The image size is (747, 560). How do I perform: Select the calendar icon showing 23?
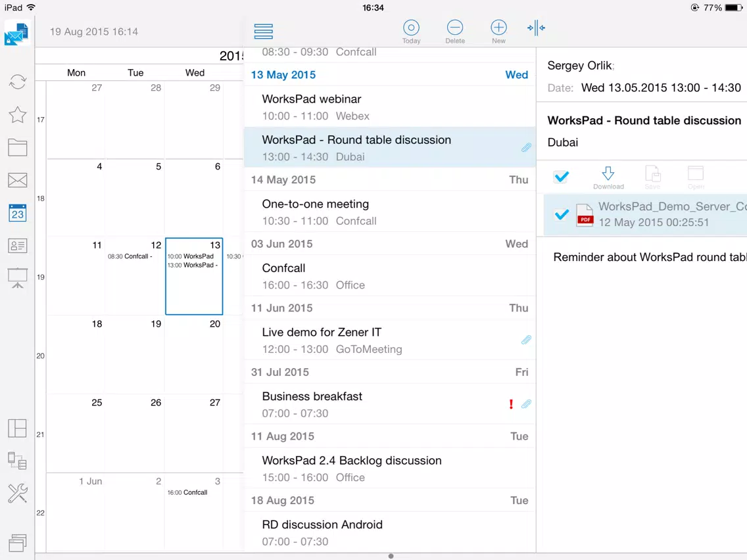pos(17,213)
